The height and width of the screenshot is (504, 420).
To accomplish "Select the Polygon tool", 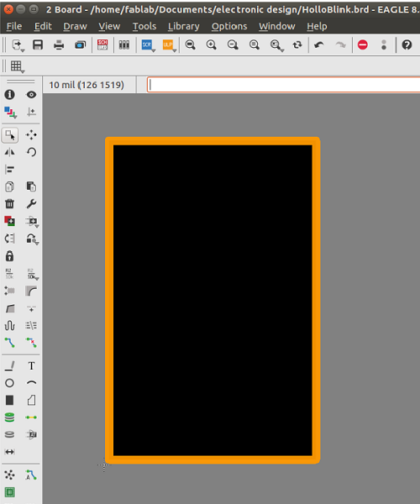I will pyautogui.click(x=31, y=400).
